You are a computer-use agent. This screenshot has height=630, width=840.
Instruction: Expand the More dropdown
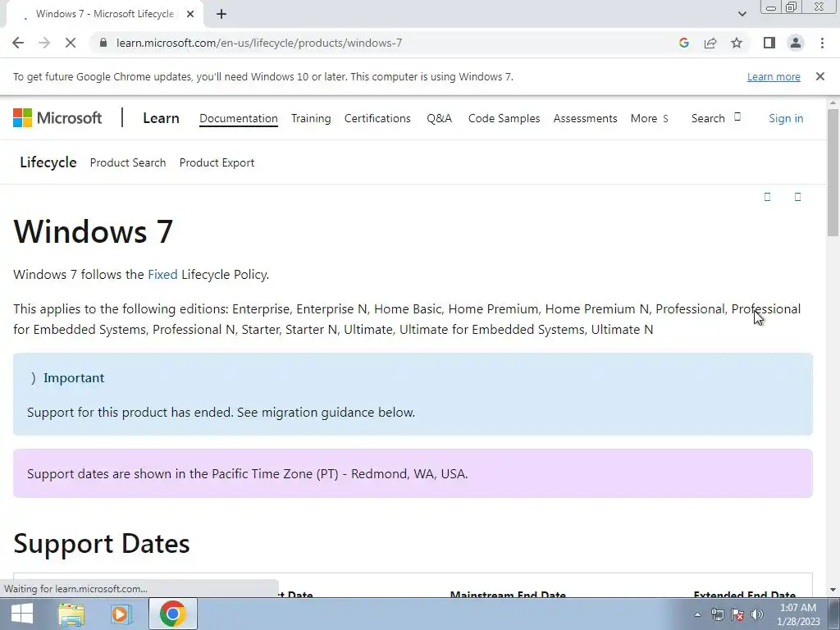[650, 118]
